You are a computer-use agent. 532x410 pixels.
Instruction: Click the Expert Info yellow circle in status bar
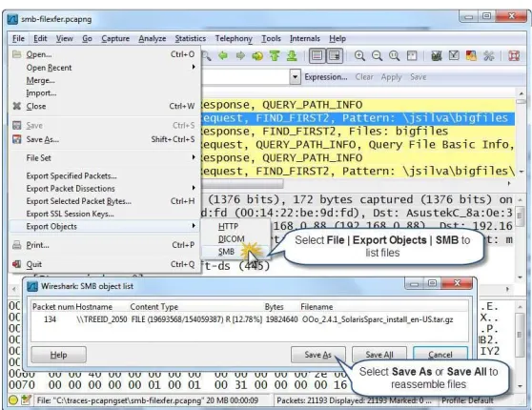click(x=13, y=400)
